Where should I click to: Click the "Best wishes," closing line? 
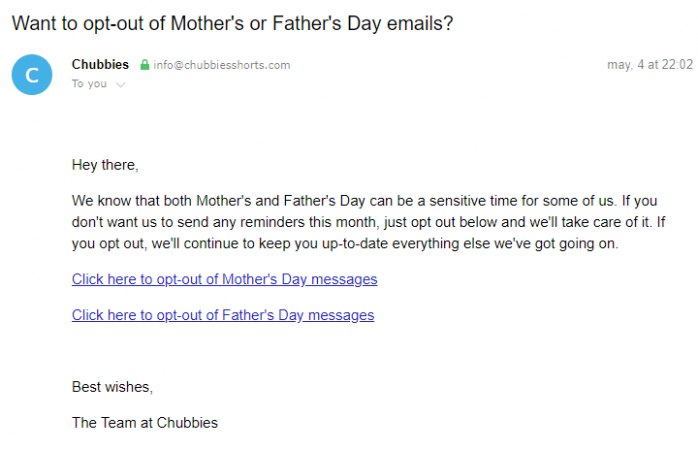click(112, 386)
